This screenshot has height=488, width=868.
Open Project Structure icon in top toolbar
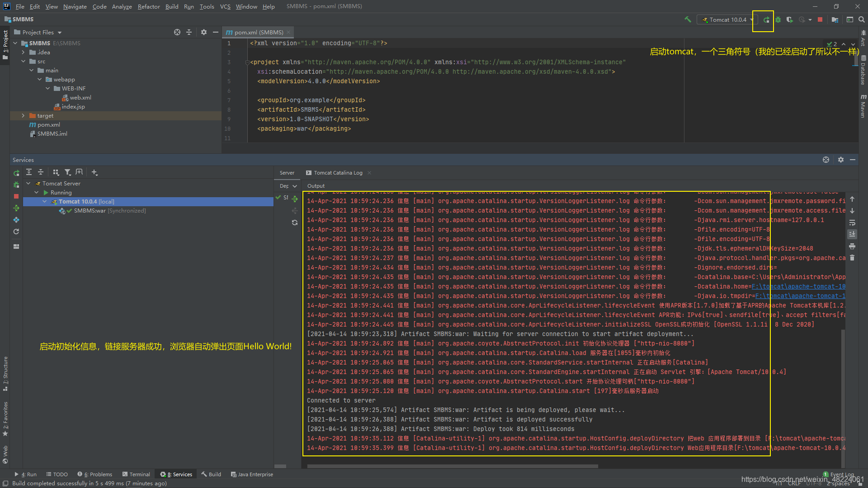coord(835,20)
